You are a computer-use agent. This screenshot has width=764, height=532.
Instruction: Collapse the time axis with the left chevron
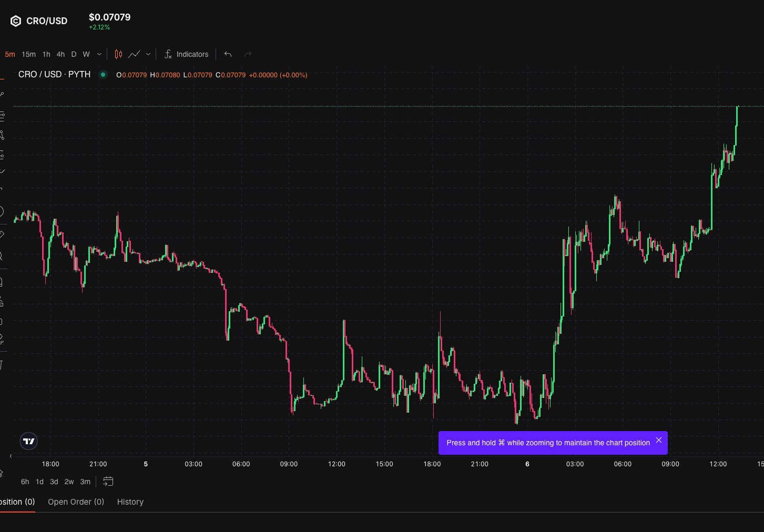[11, 456]
